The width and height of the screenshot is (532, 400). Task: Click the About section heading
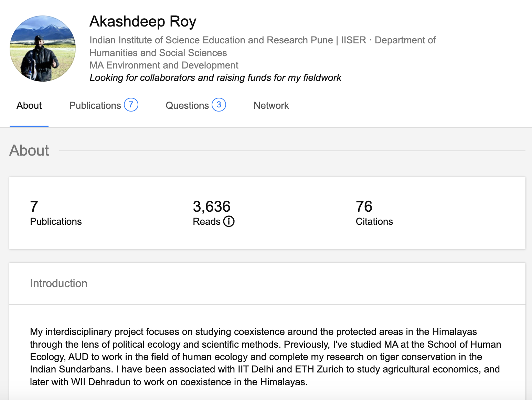click(x=29, y=150)
